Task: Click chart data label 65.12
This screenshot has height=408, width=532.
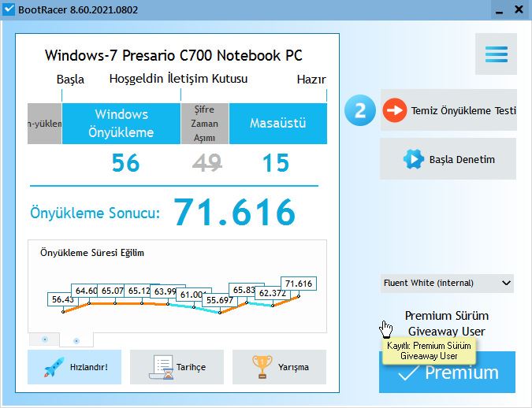Action: pyautogui.click(x=138, y=291)
